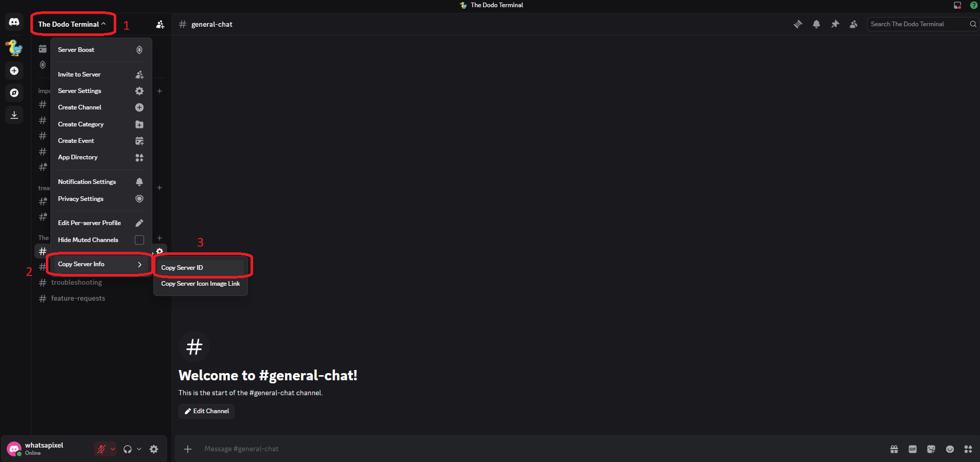Click the Edit Channel button
This screenshot has height=462, width=980.
click(207, 411)
